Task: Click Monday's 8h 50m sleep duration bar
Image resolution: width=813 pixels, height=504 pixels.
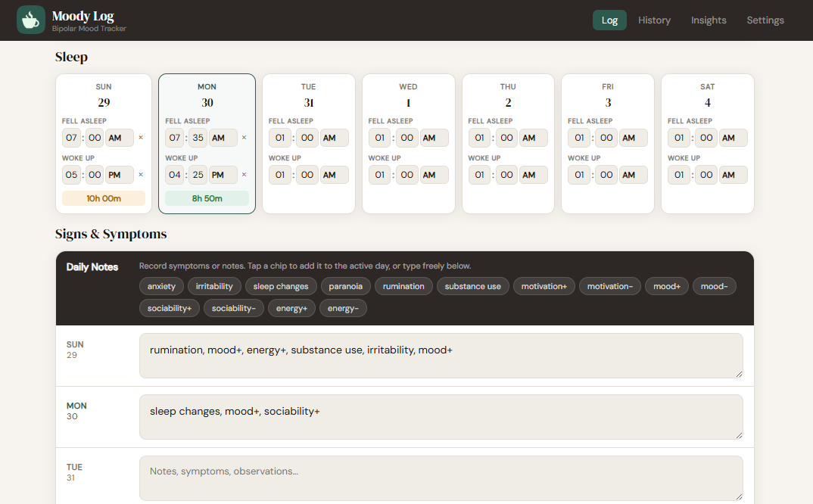Action: click(207, 198)
